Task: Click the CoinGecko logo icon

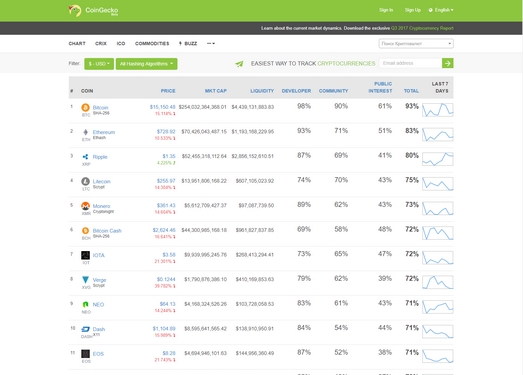Action: 75,11
